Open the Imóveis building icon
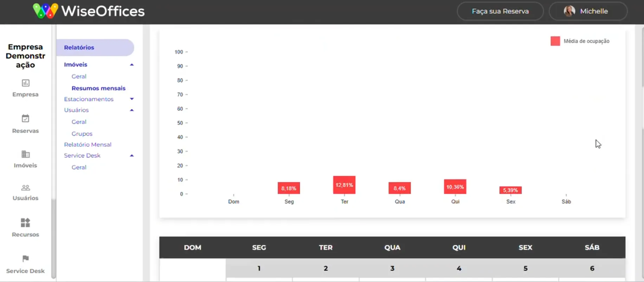The width and height of the screenshot is (644, 282). point(25,154)
